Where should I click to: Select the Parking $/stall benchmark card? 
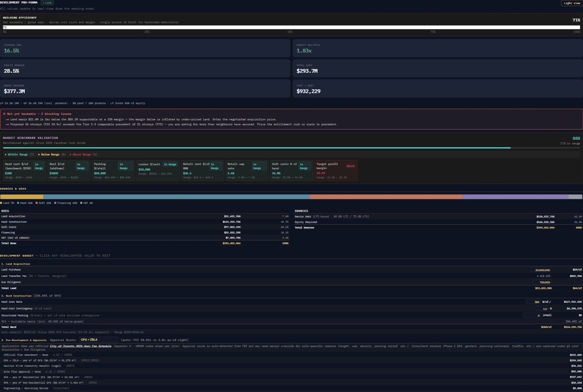(x=114, y=171)
